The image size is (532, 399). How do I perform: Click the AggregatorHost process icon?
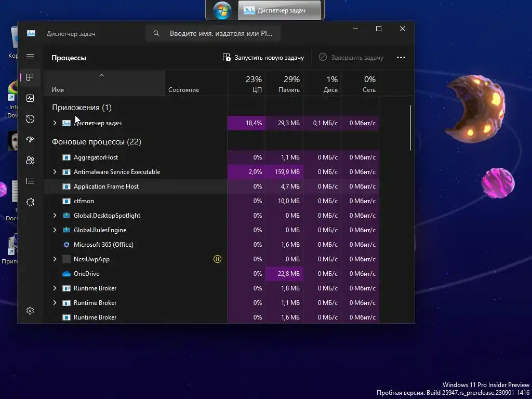coord(66,157)
